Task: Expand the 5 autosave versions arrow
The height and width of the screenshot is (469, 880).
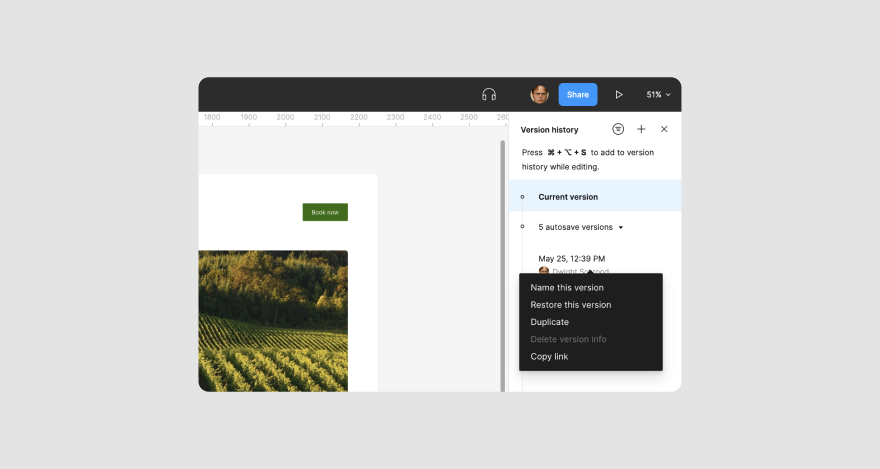Action: point(621,227)
